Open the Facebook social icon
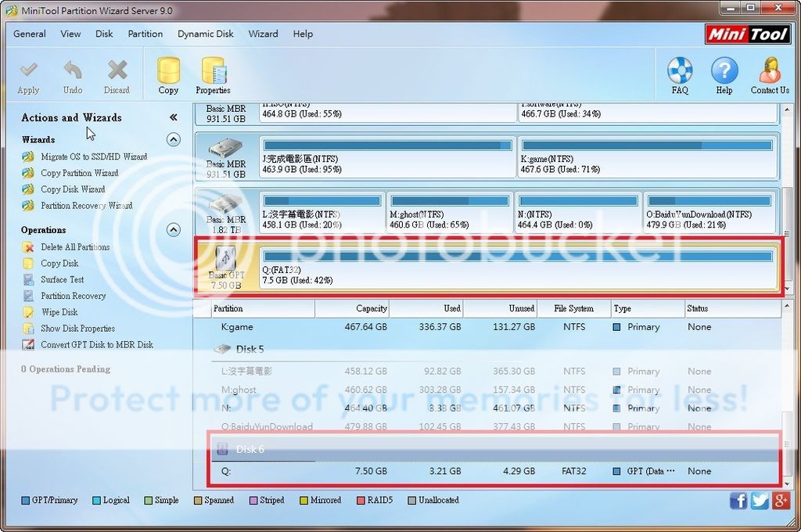 click(738, 501)
